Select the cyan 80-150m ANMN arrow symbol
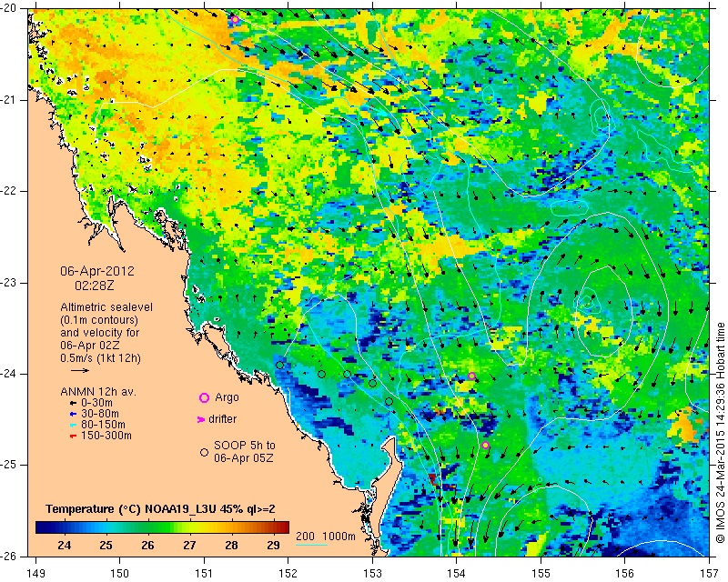 point(73,425)
